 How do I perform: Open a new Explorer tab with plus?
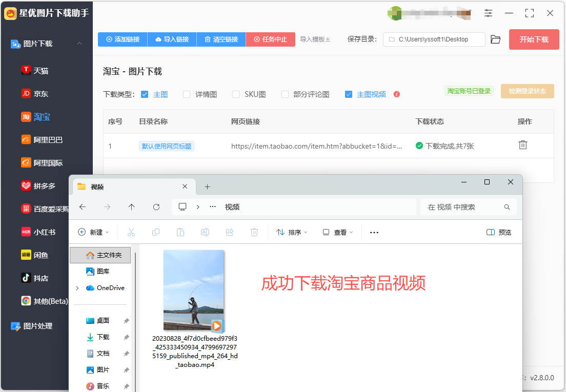pyautogui.click(x=207, y=187)
